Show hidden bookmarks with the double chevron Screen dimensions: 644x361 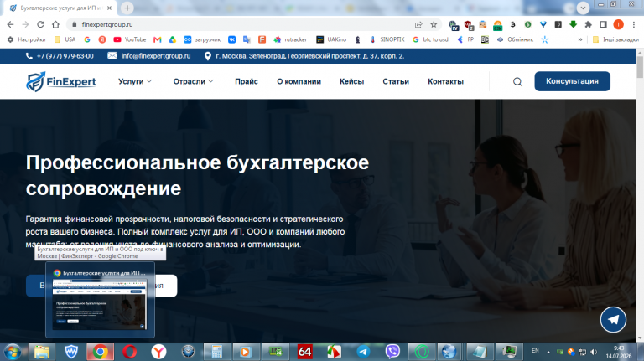[580, 39]
